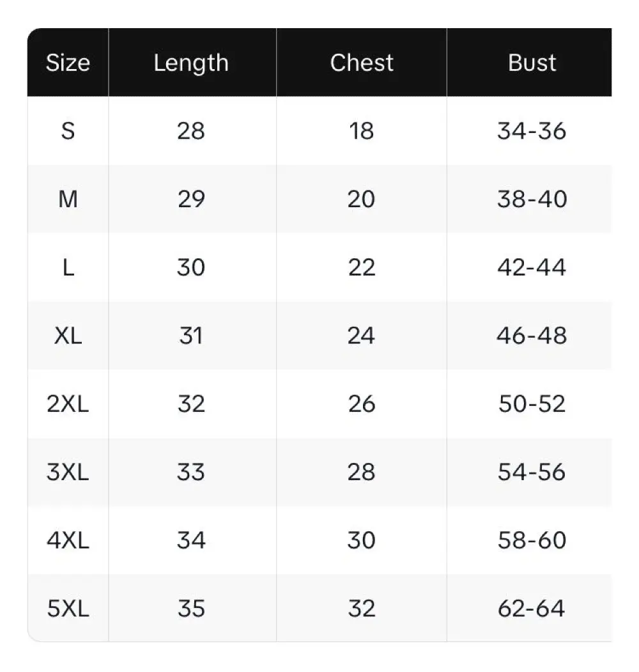Image resolution: width=639 pixels, height=672 pixels.
Task: Select the S size cell
Action: tap(68, 131)
